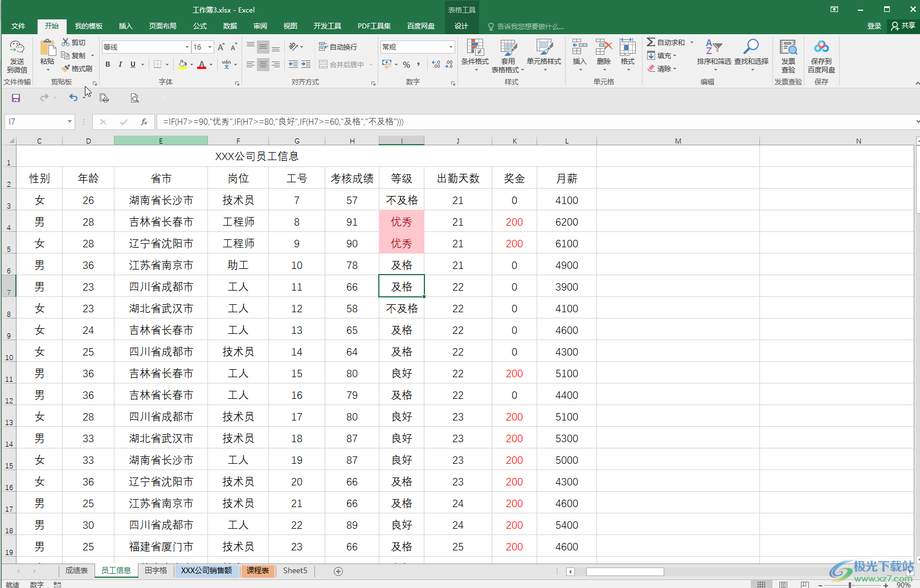Switch to the 成绩表 sheet tab

tap(76, 570)
